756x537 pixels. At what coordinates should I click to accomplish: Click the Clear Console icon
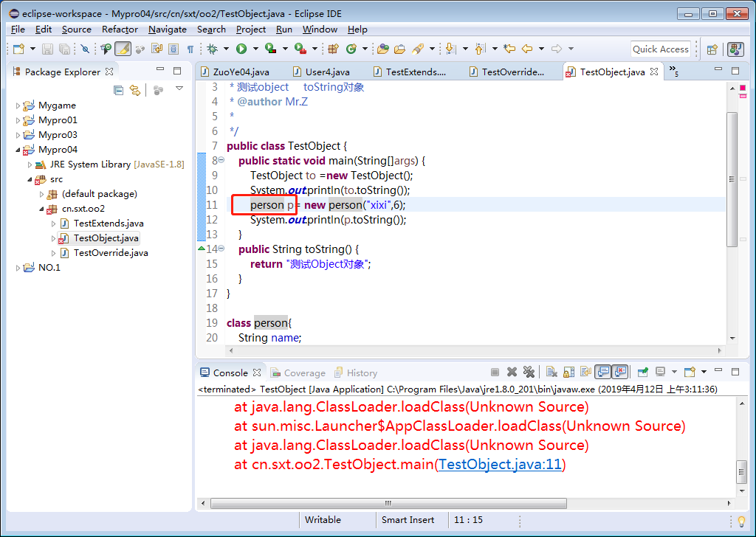click(x=551, y=373)
